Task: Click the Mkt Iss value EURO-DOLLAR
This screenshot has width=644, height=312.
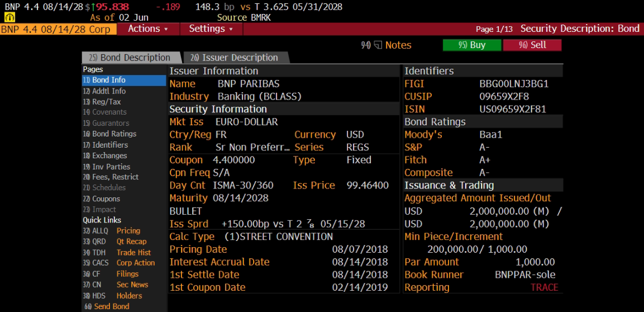Action: [x=246, y=122]
